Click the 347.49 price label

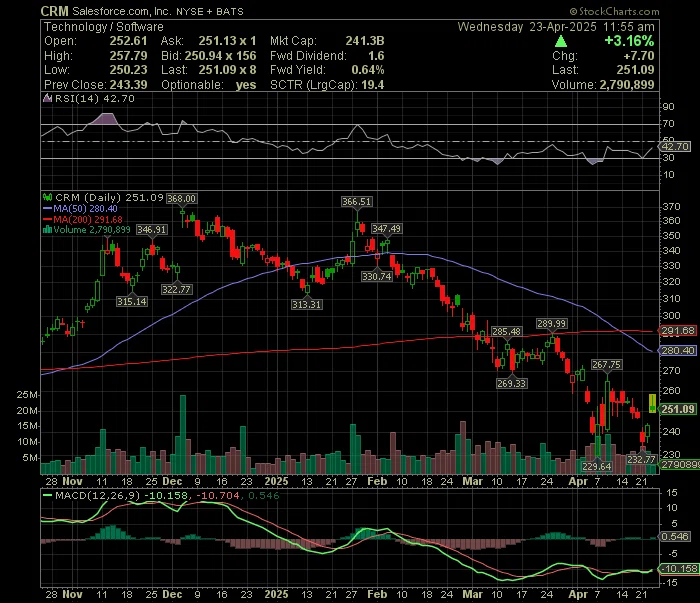(x=387, y=229)
